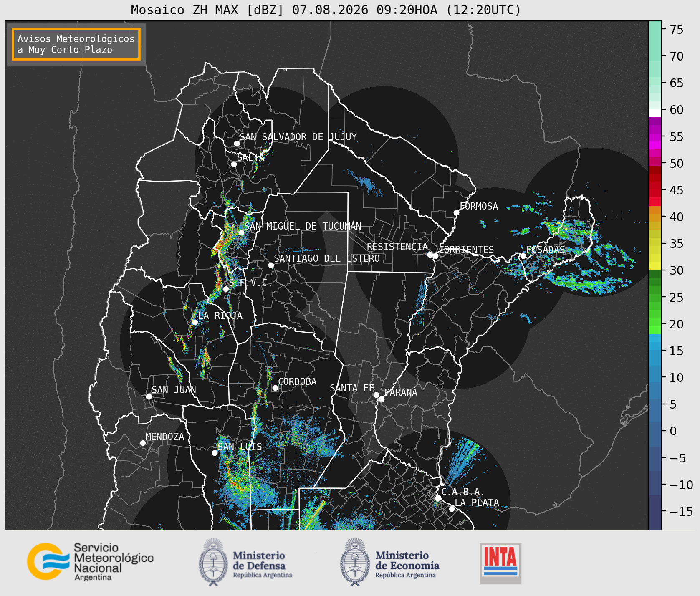Click the white 60 dBZ color band

click(x=655, y=113)
